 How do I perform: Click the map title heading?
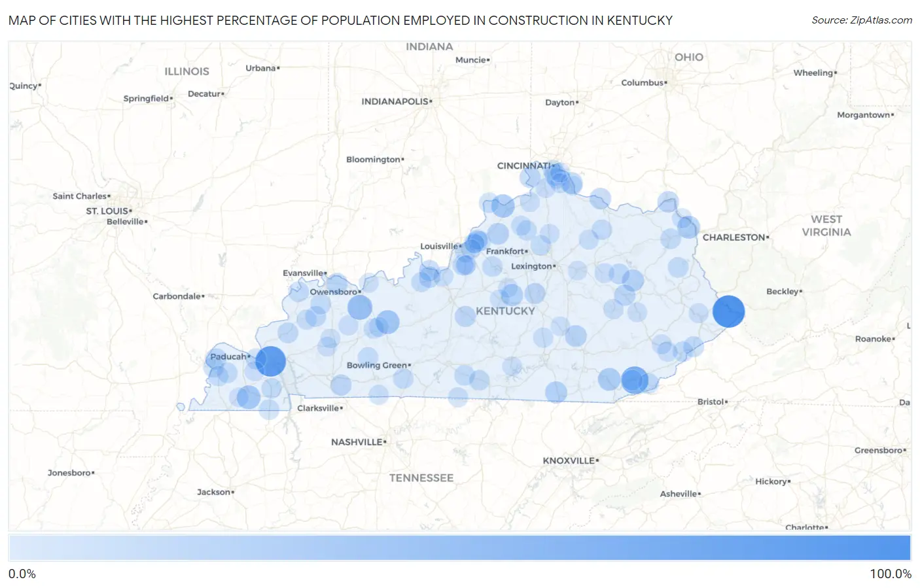[340, 20]
